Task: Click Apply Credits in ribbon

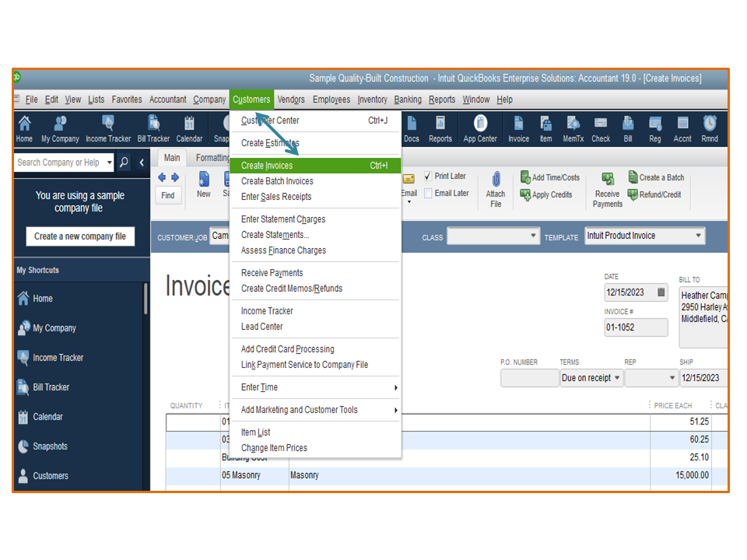Action: [x=546, y=194]
